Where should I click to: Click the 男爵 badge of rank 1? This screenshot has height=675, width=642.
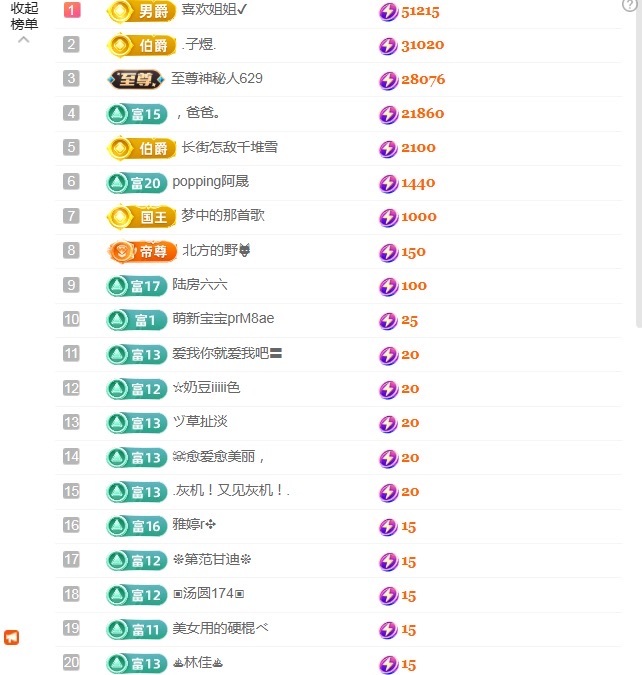point(141,11)
